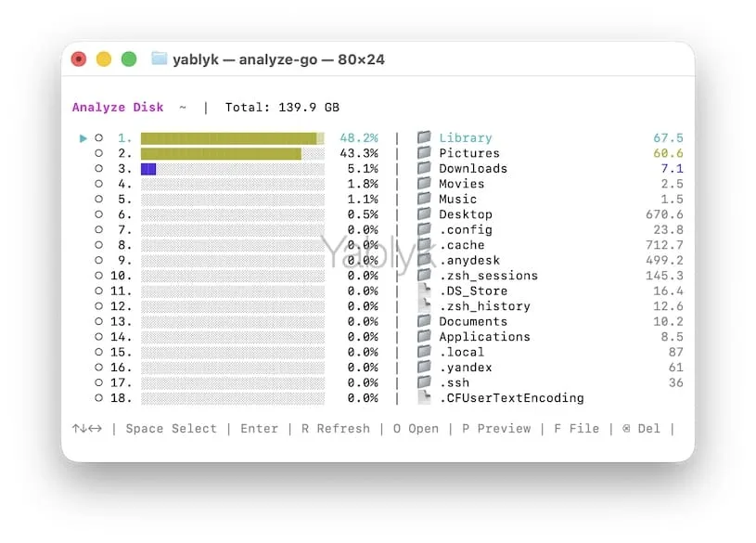Click the .DS_Store file icon
Viewport: 756px width, 543px height.
click(x=424, y=291)
